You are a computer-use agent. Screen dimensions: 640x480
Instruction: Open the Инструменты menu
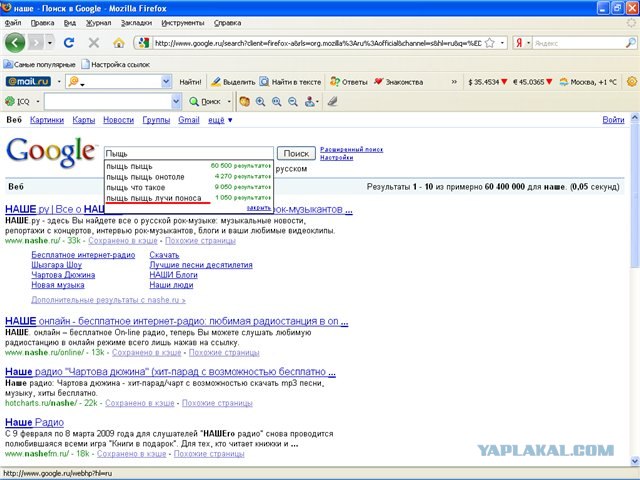pyautogui.click(x=182, y=23)
